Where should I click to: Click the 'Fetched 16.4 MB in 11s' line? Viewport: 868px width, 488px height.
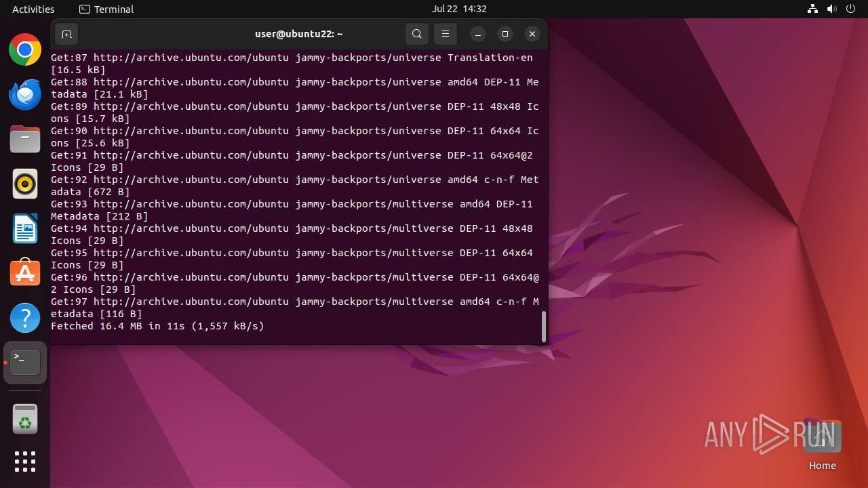[x=157, y=326]
